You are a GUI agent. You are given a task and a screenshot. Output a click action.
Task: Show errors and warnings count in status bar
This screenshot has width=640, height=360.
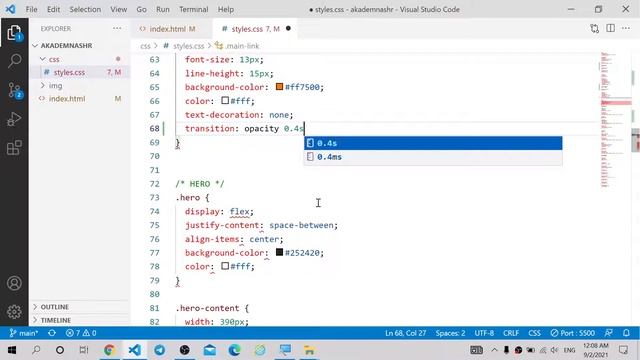81,333
